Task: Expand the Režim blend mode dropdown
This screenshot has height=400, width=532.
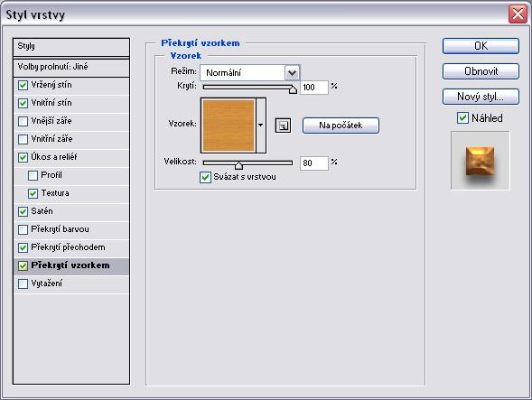Action: point(292,72)
